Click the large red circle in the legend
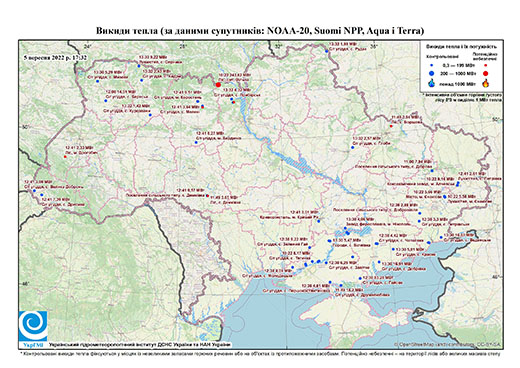520x368 pixels. [485, 73]
